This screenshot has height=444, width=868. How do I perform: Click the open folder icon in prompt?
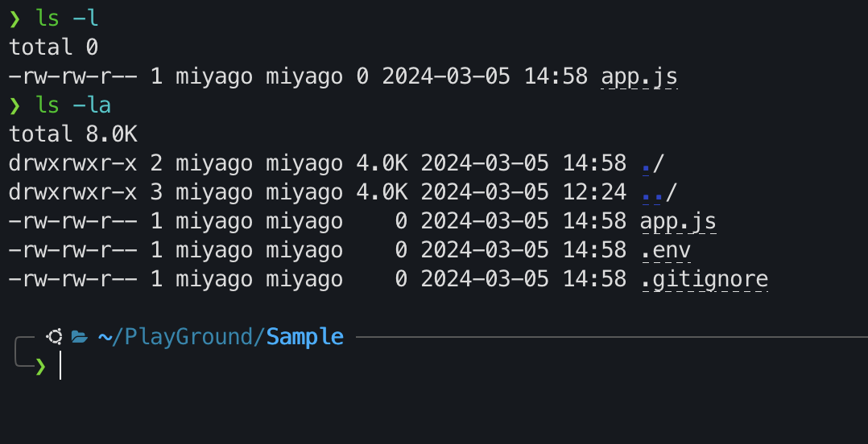coord(79,336)
